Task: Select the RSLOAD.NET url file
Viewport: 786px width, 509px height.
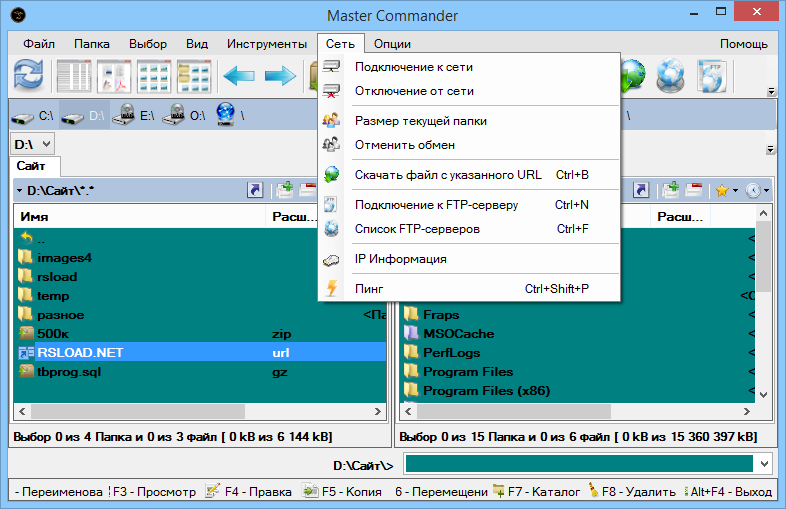Action: 200,353
